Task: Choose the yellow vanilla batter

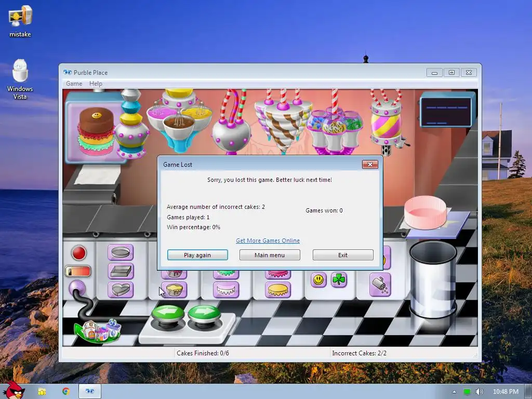Action: 174,290
